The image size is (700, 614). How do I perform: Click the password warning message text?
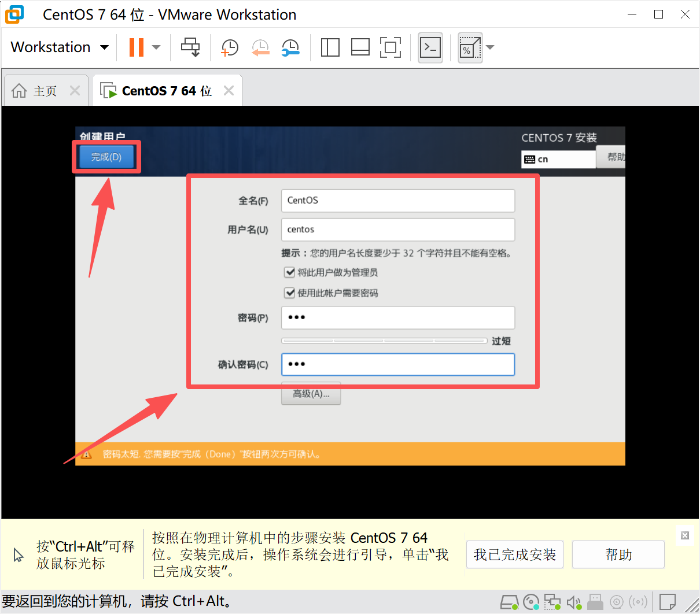(211, 454)
